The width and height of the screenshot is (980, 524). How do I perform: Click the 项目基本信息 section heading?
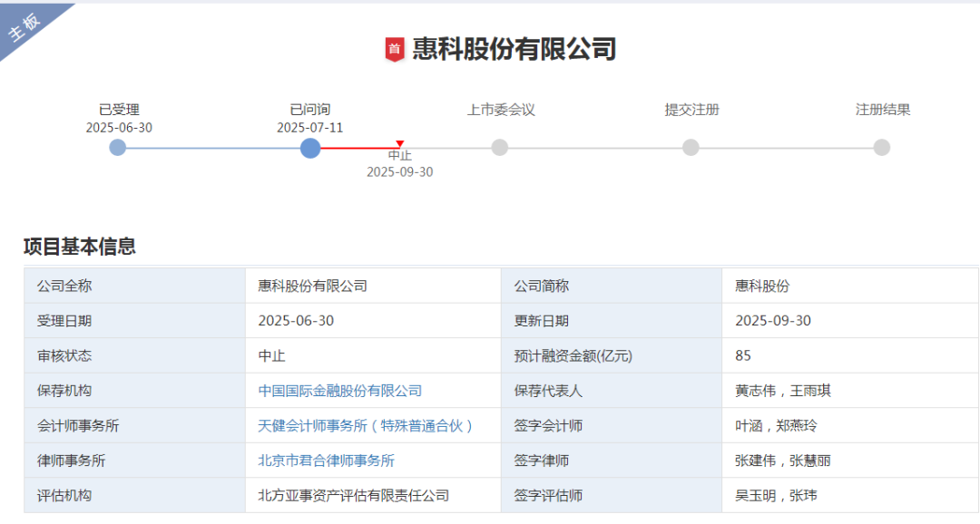pyautogui.click(x=79, y=246)
